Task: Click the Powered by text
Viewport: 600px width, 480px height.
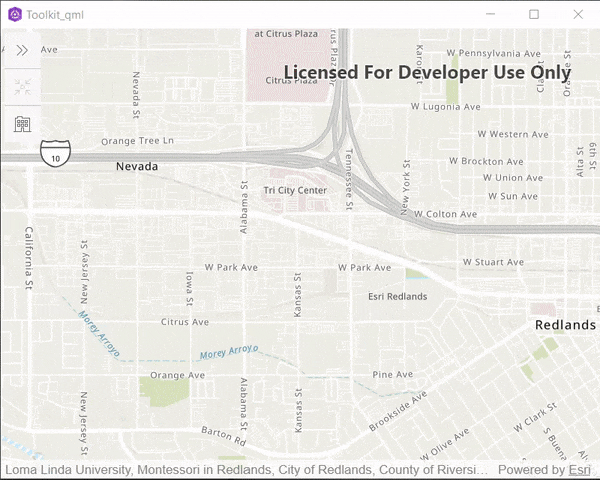Action: point(531,469)
